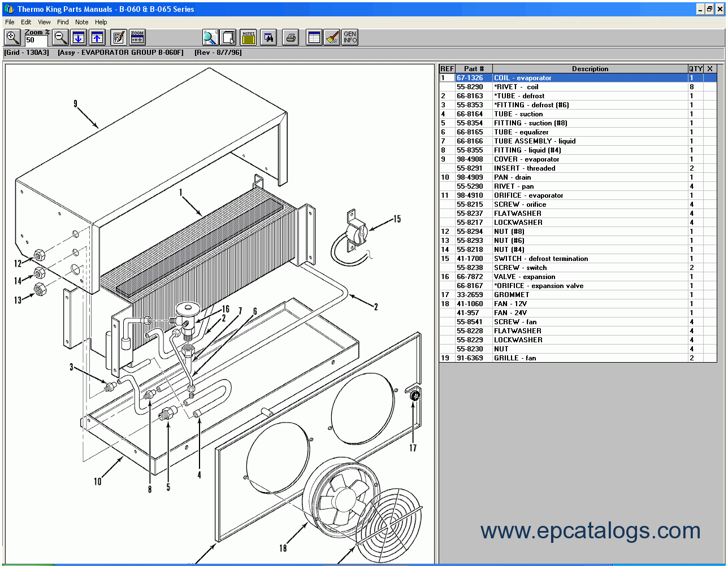Open the yellow Notes icon
This screenshot has width=728, height=566.
pos(248,38)
